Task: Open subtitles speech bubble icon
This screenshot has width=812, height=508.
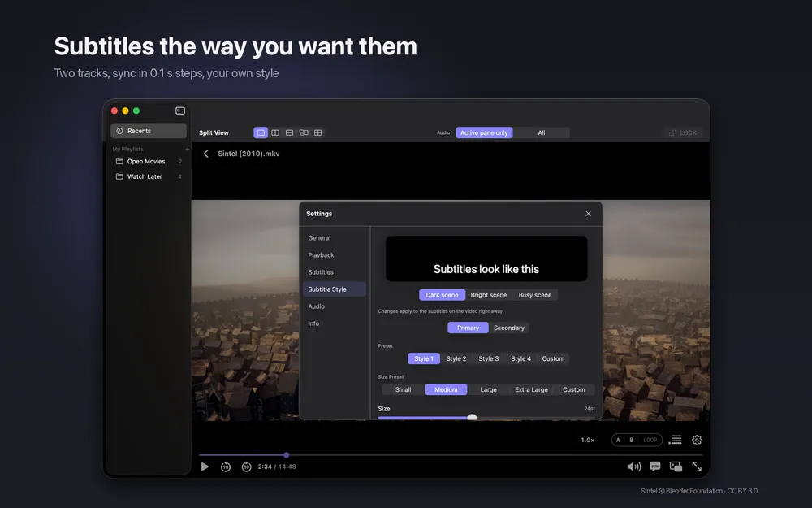Action: [x=655, y=467]
